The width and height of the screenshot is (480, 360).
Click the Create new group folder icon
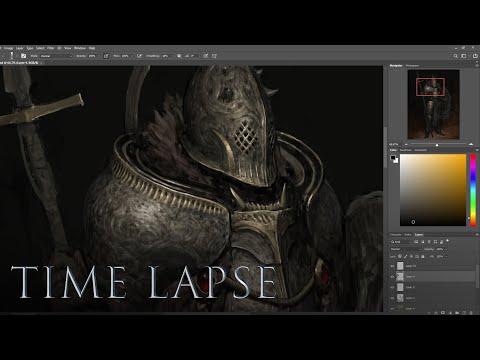tap(457, 313)
